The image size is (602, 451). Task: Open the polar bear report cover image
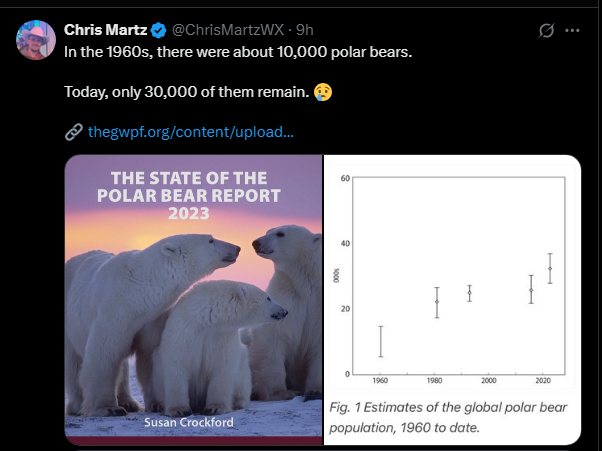pyautogui.click(x=194, y=300)
